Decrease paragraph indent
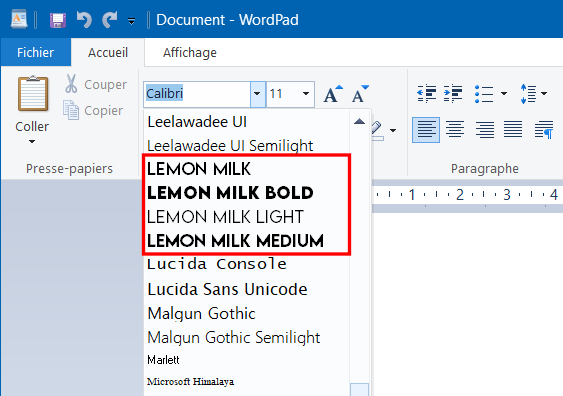563x396 pixels. pyautogui.click(x=427, y=94)
